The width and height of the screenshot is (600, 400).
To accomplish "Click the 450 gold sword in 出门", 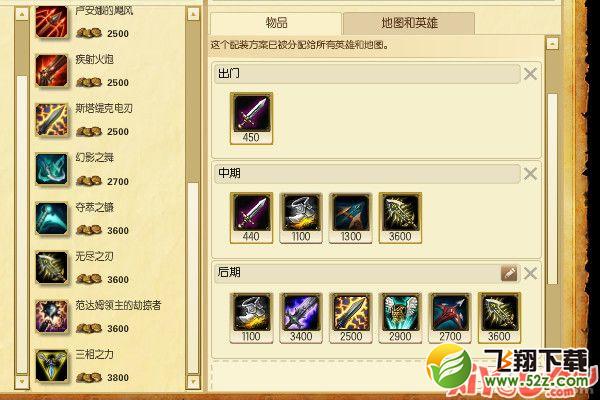I will point(251,118).
